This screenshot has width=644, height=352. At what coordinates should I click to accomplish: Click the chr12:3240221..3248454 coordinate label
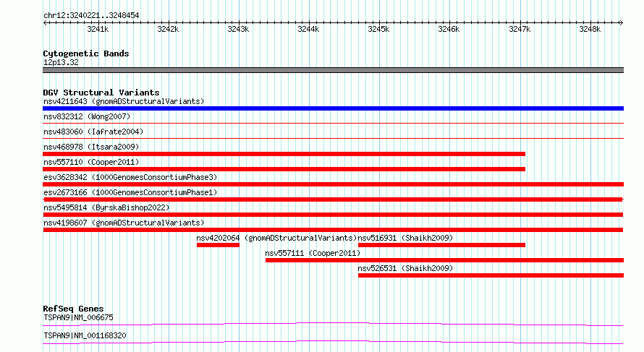pos(91,15)
